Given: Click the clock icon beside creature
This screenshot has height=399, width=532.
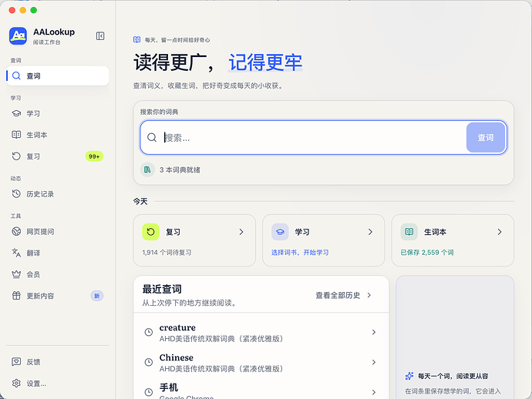Looking at the screenshot, I should (x=149, y=332).
